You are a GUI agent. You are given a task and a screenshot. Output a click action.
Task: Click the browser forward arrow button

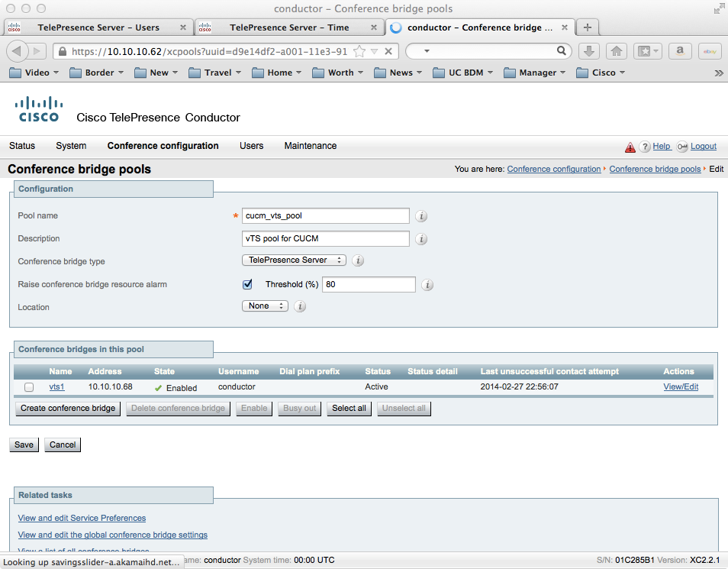[37, 51]
